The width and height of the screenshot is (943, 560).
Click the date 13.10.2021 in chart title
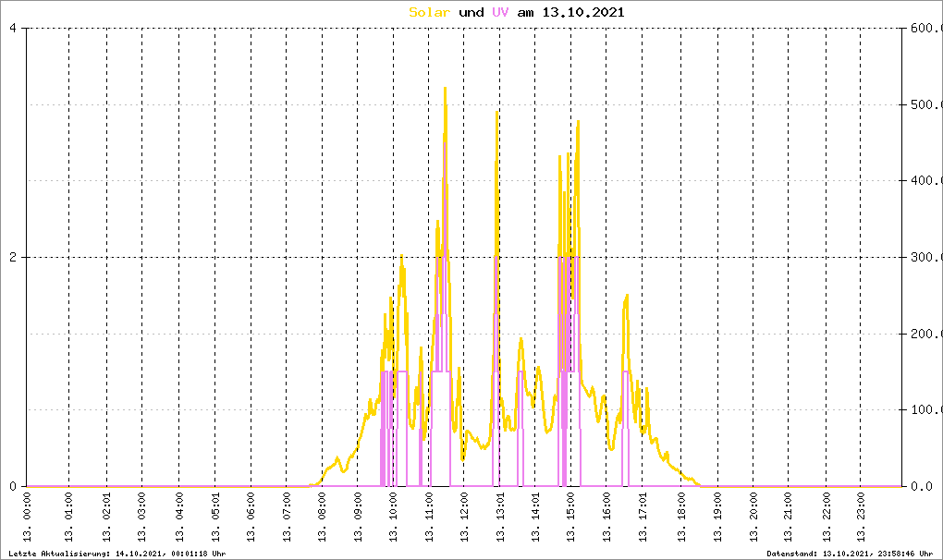[583, 12]
